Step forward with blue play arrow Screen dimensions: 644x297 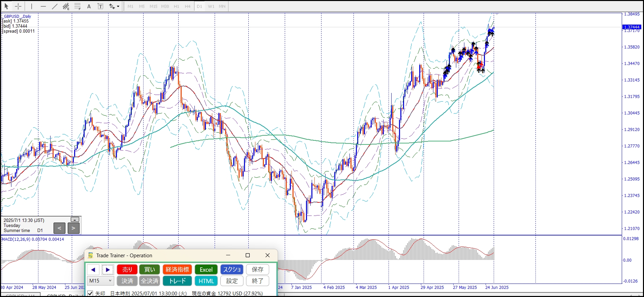click(x=108, y=269)
